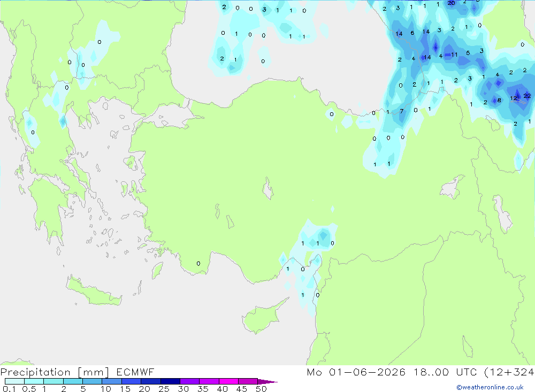Click the 30–35 mm purple legend swatch
Screen dimensions: 535x392
(x=189, y=381)
